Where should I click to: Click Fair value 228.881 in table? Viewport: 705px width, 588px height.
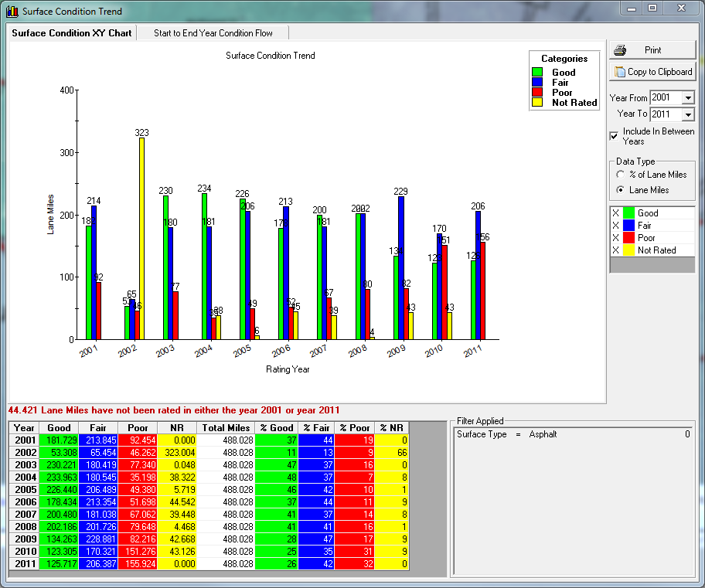[98, 539]
